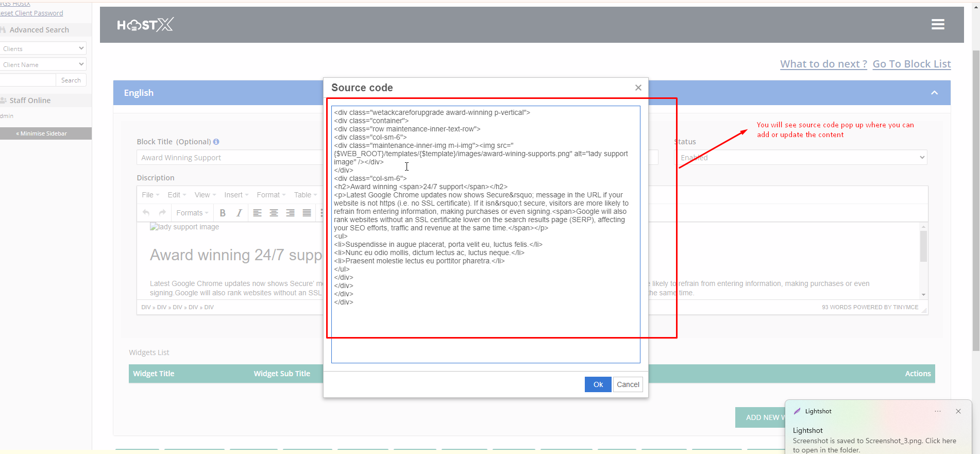Click the Italic formatting icon
980x454 pixels.
(239, 213)
